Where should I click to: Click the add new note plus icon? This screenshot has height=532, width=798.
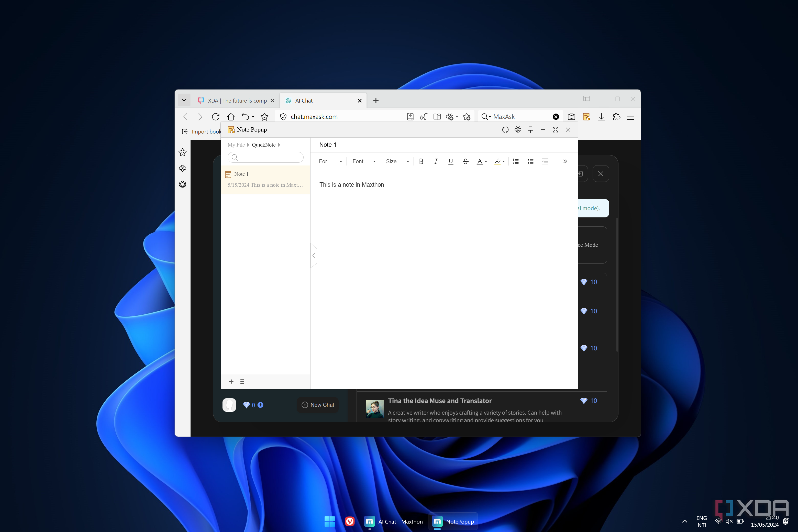[231, 382]
